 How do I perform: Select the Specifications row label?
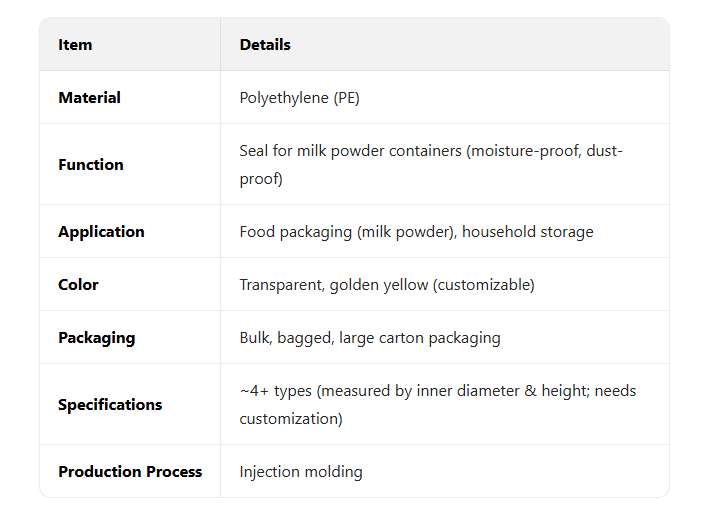tap(110, 404)
